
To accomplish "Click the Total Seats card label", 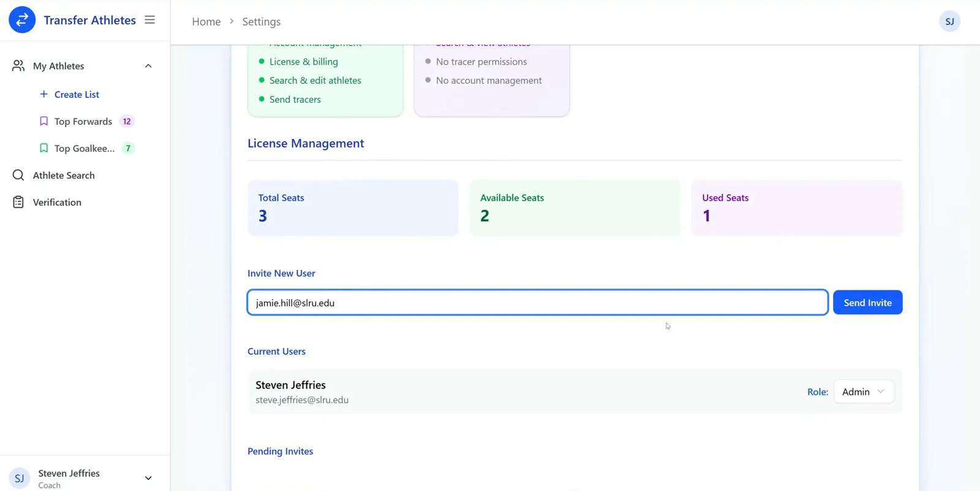I will 281,198.
